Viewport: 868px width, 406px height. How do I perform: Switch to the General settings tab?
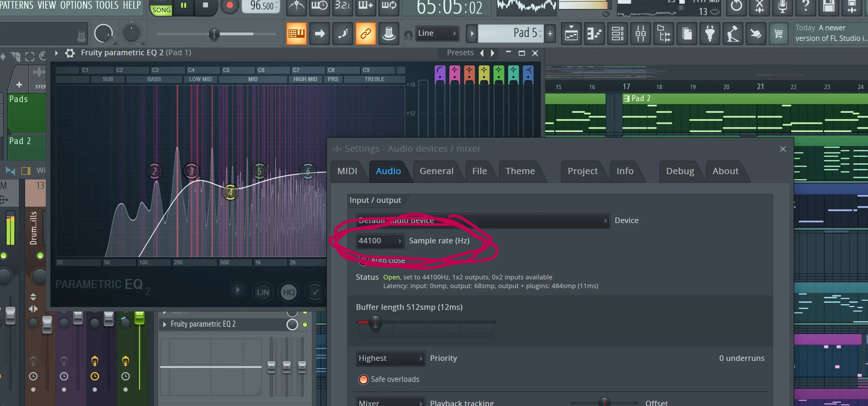pos(436,171)
